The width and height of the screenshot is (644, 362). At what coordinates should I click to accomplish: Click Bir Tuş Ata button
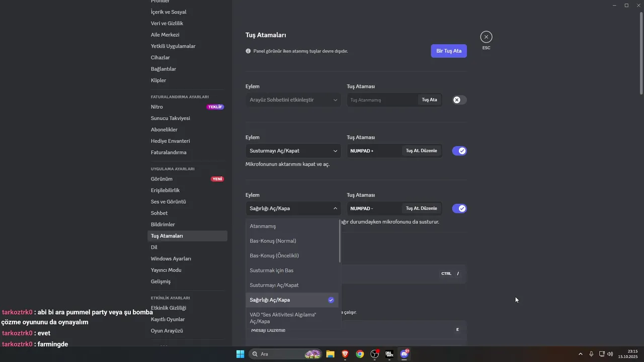(449, 51)
